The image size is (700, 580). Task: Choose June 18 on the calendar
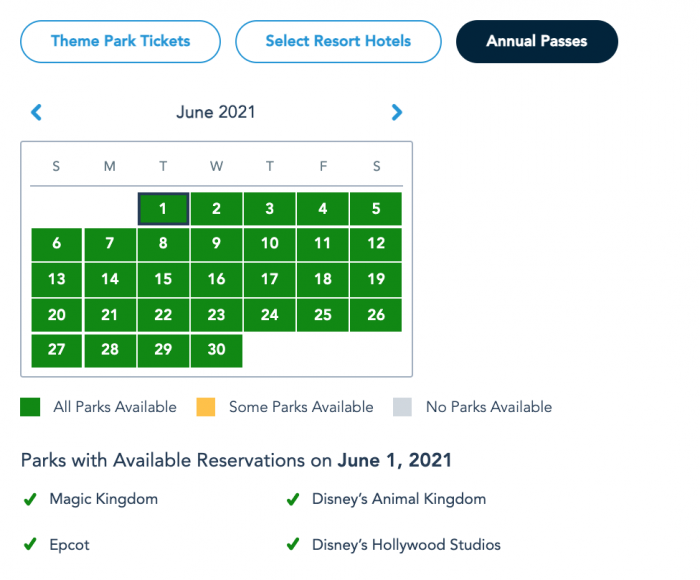point(323,279)
